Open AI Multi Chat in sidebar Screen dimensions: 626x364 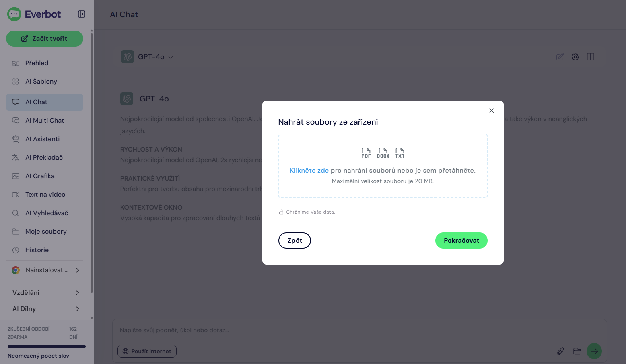(45, 120)
